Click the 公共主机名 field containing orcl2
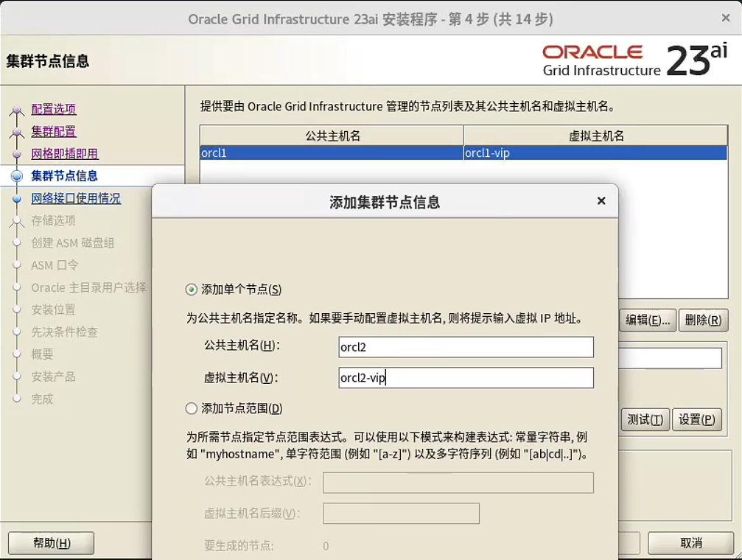The width and height of the screenshot is (742, 560). point(465,346)
